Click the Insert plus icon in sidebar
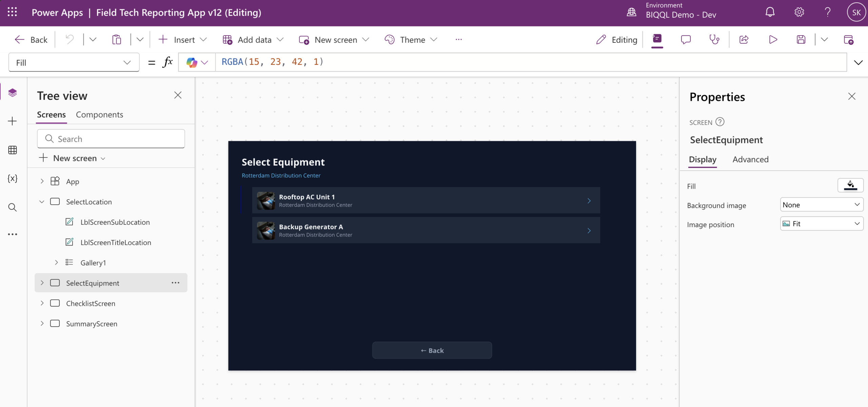This screenshot has height=407, width=868. click(13, 121)
